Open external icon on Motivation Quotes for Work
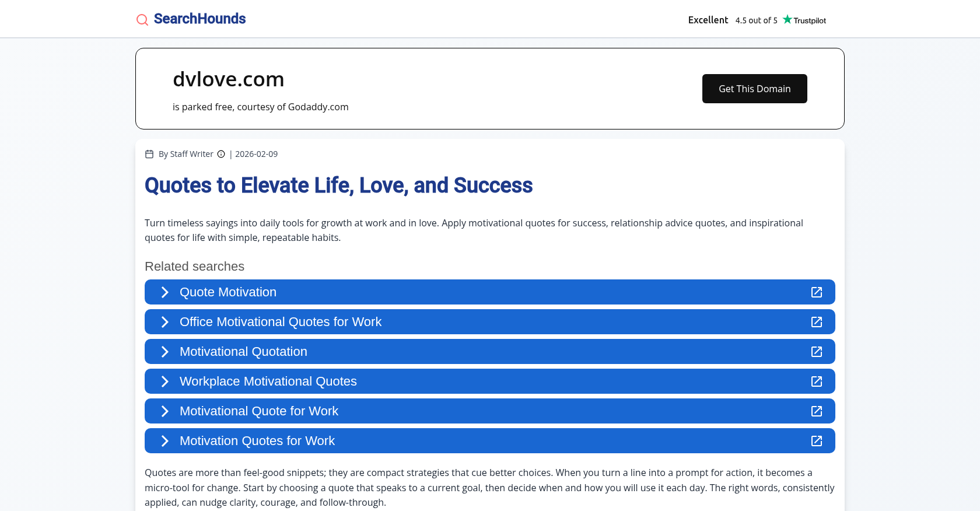Image resolution: width=980 pixels, height=511 pixels. tap(817, 441)
